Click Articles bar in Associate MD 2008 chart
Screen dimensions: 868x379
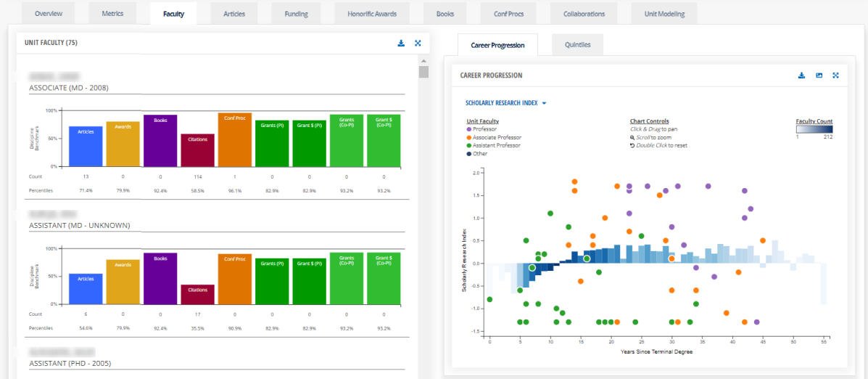click(86, 146)
